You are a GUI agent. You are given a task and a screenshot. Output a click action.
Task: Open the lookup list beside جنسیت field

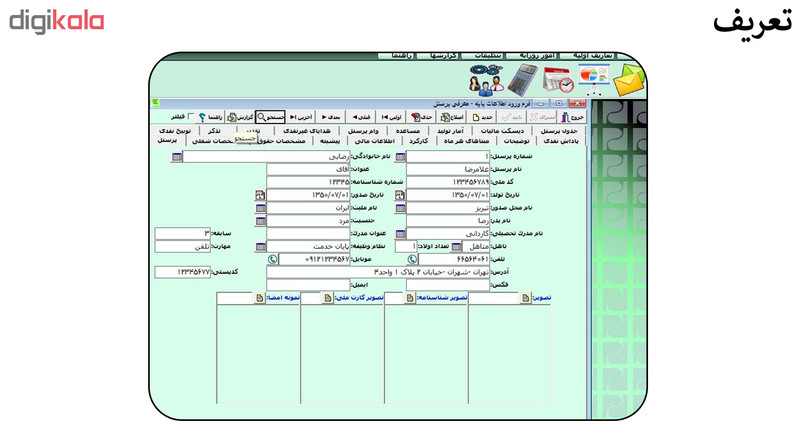click(x=261, y=221)
